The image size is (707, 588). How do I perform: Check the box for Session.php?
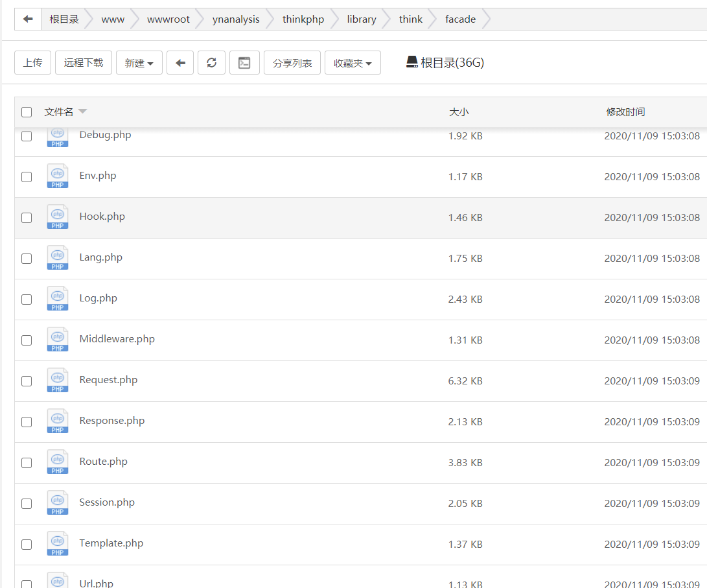coord(27,504)
